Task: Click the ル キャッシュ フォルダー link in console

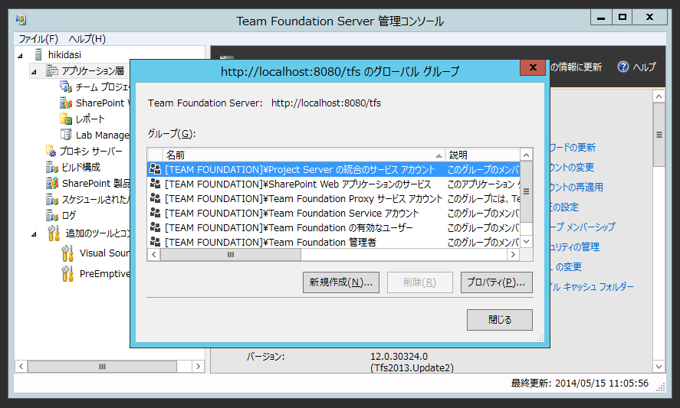Action: point(592,287)
